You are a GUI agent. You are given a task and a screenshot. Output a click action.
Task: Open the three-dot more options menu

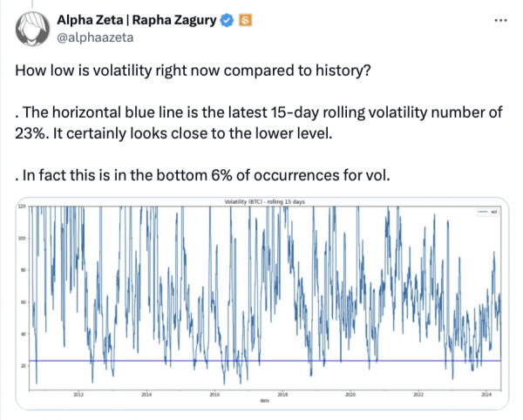[496, 19]
